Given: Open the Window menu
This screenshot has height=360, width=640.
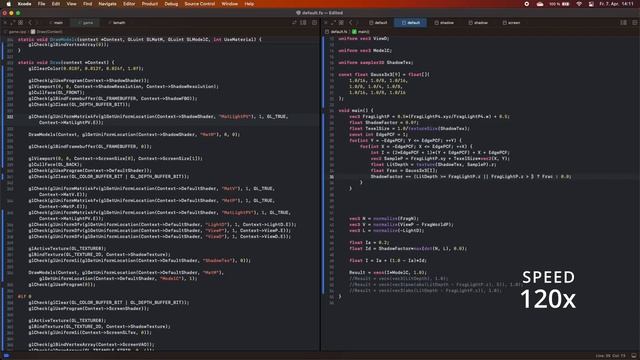Looking at the screenshot, I should point(229,4).
